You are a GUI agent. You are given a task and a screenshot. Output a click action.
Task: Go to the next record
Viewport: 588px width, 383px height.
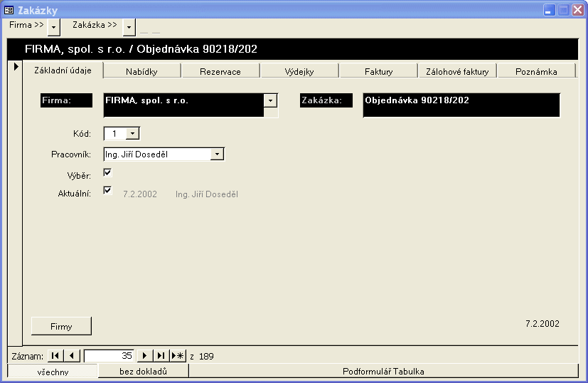[145, 356]
